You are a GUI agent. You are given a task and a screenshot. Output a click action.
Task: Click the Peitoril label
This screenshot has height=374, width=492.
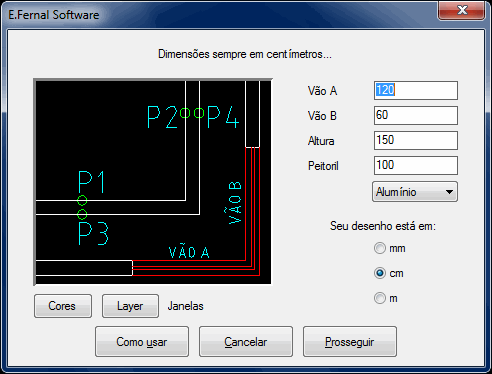pyautogui.click(x=323, y=166)
